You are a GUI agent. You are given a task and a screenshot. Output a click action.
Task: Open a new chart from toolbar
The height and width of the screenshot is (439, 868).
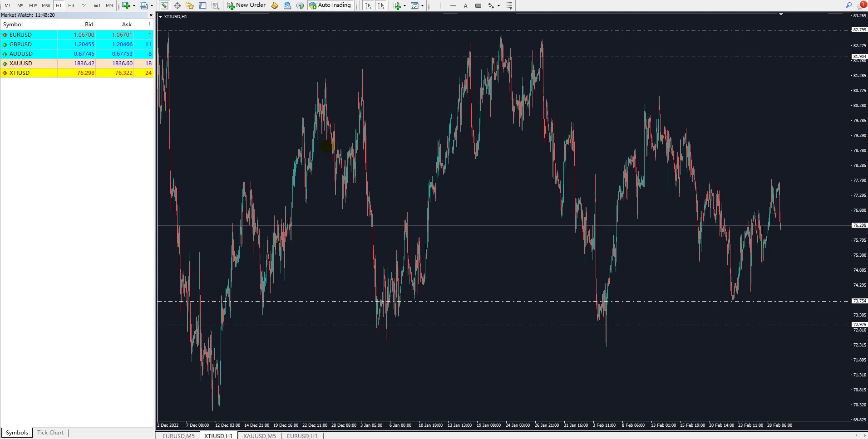pyautogui.click(x=126, y=5)
